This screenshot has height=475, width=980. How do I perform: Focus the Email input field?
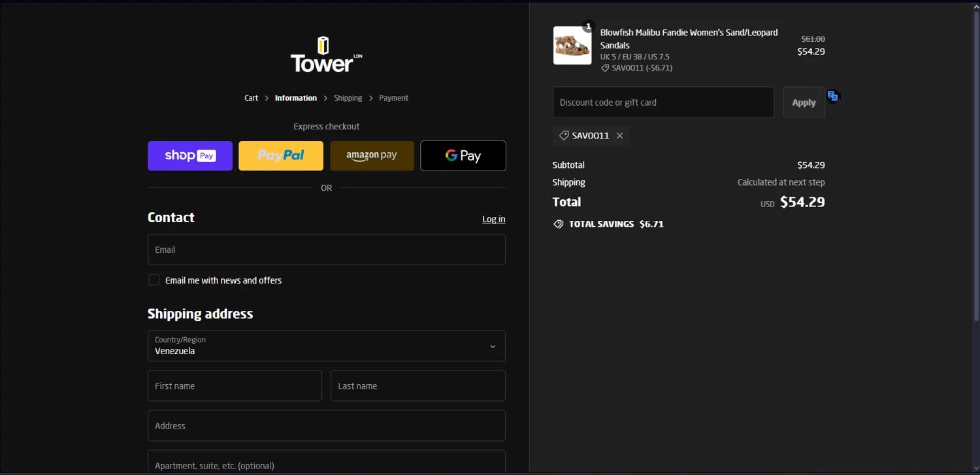click(x=327, y=250)
